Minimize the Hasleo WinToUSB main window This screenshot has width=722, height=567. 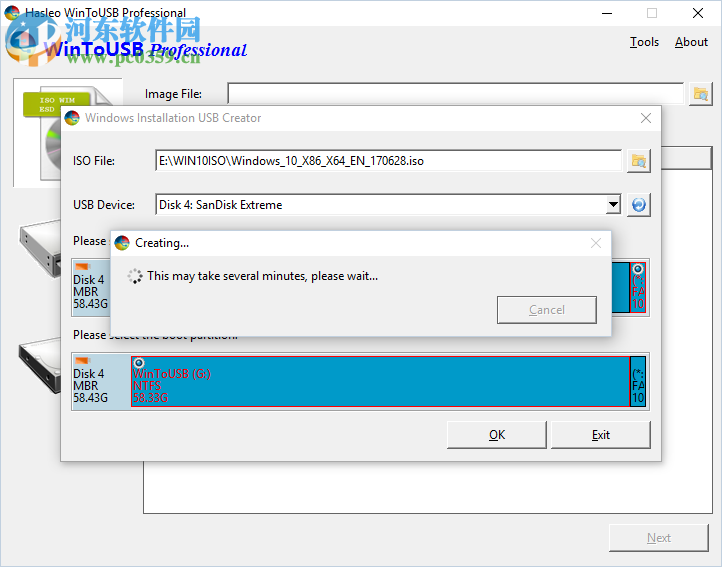[607, 13]
